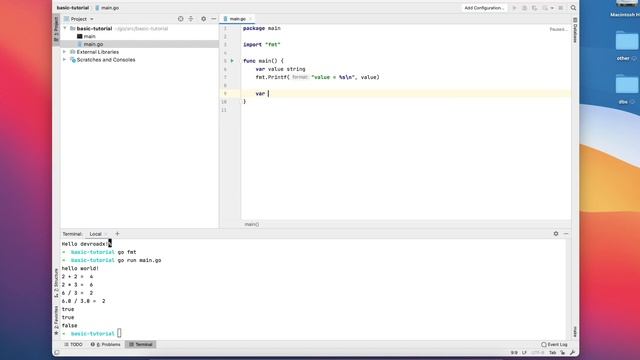Click the LF line separator in status bar

524,353
